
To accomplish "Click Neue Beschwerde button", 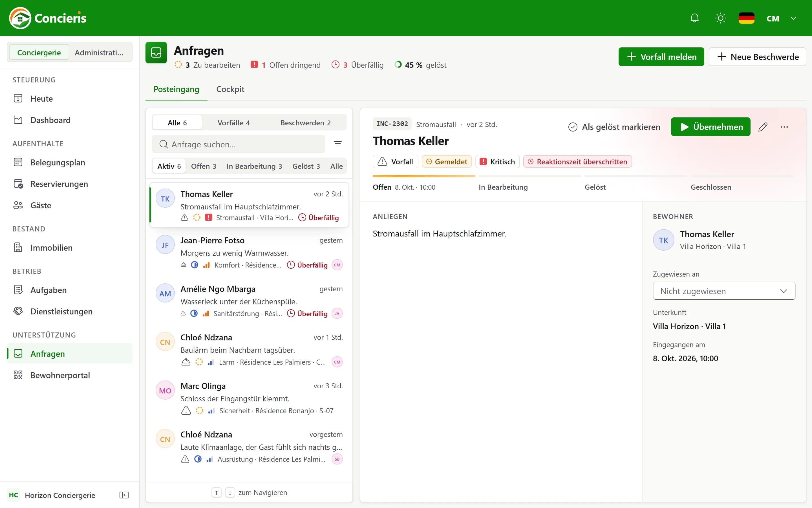I will [757, 57].
